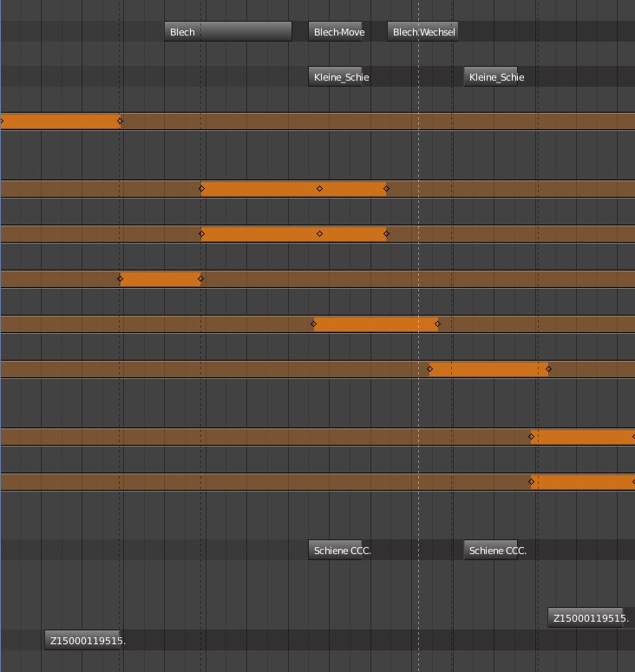The width and height of the screenshot is (635, 672).
Task: Click start keyframe of seventh orange action row
Action: click(531, 437)
